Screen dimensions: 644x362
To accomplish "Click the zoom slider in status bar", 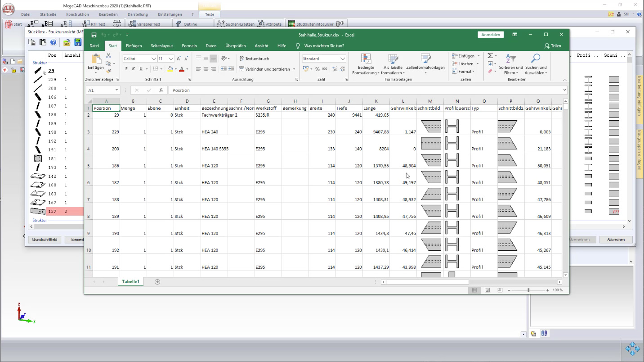I will (x=528, y=290).
